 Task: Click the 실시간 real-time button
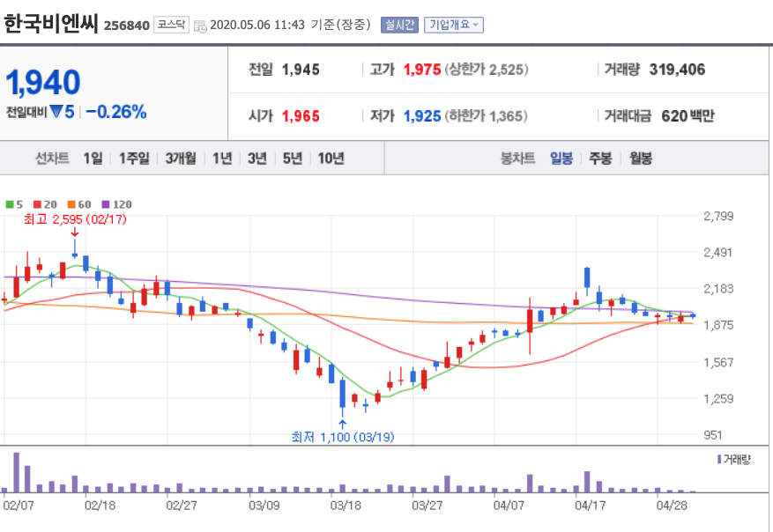tap(399, 25)
